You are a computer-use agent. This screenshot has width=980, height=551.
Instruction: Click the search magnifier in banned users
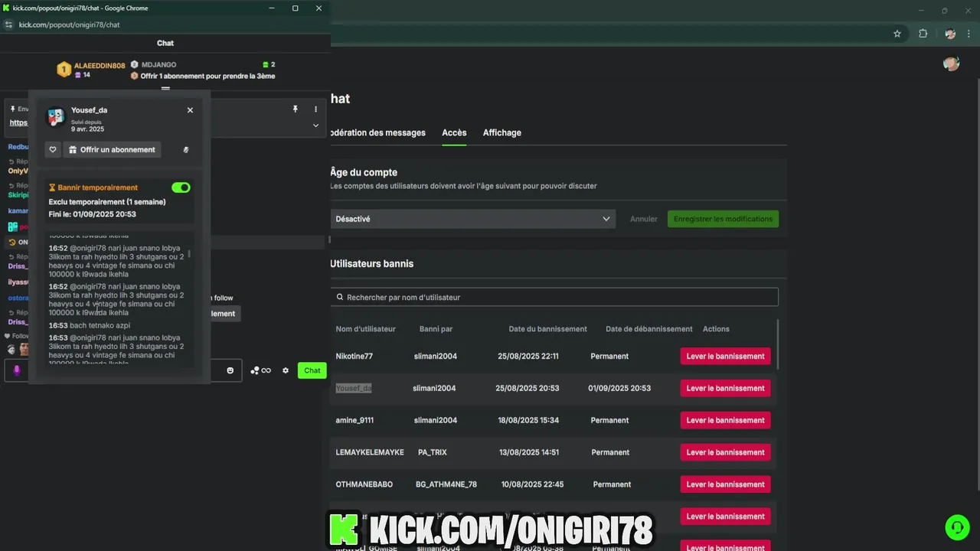[x=340, y=297]
